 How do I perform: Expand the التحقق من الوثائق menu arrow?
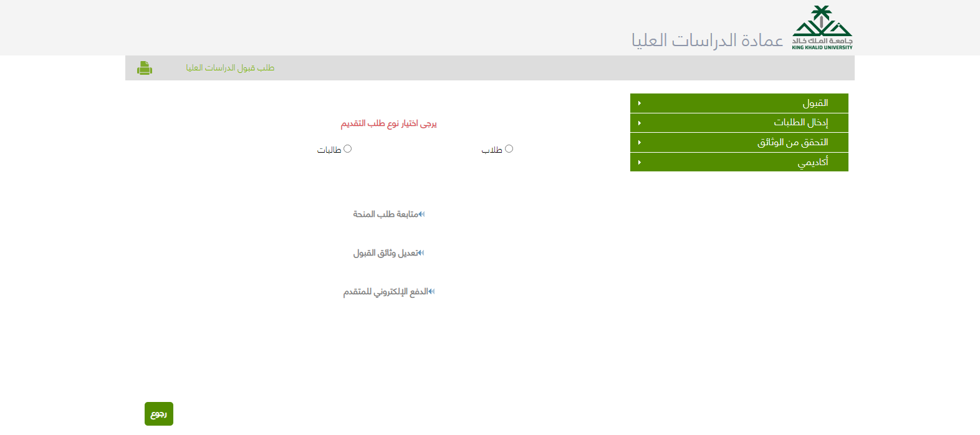[x=640, y=143]
